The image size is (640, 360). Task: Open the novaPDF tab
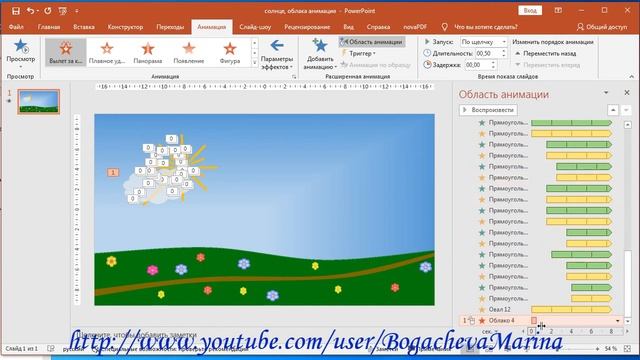click(415, 27)
